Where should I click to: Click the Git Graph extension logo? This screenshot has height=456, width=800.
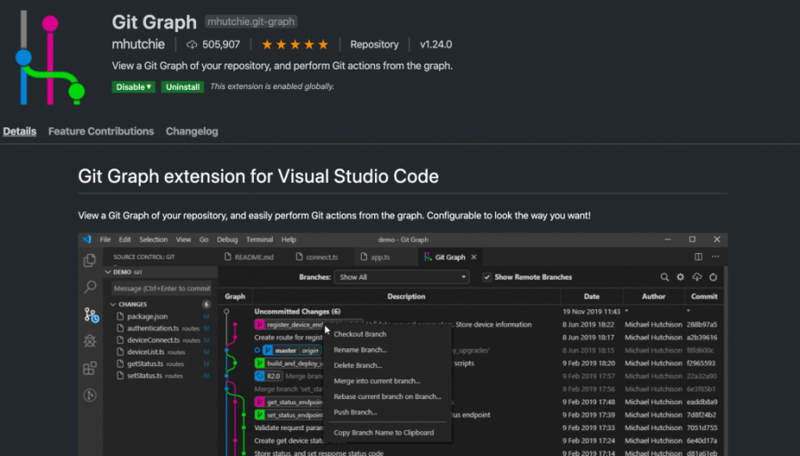(x=50, y=57)
